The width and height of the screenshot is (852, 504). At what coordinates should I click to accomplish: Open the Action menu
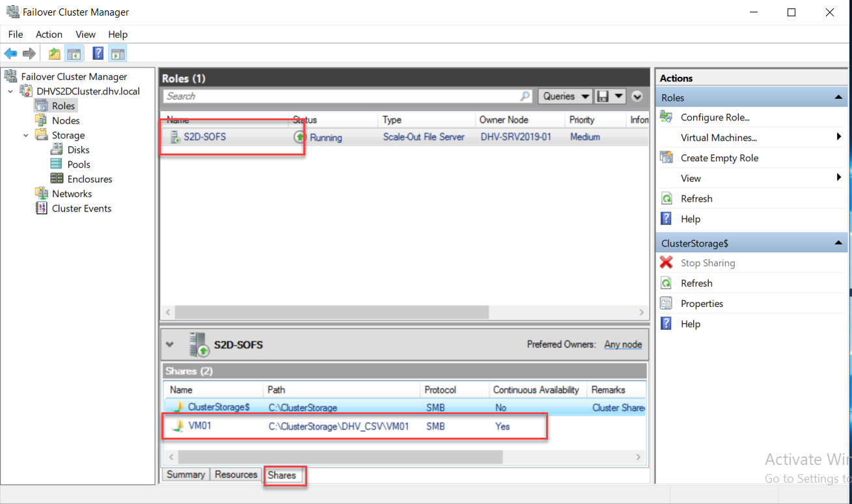pyautogui.click(x=49, y=34)
